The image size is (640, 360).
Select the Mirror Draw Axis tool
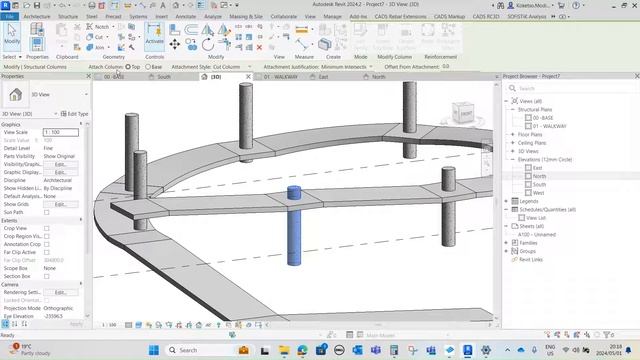pyautogui.click(x=223, y=29)
